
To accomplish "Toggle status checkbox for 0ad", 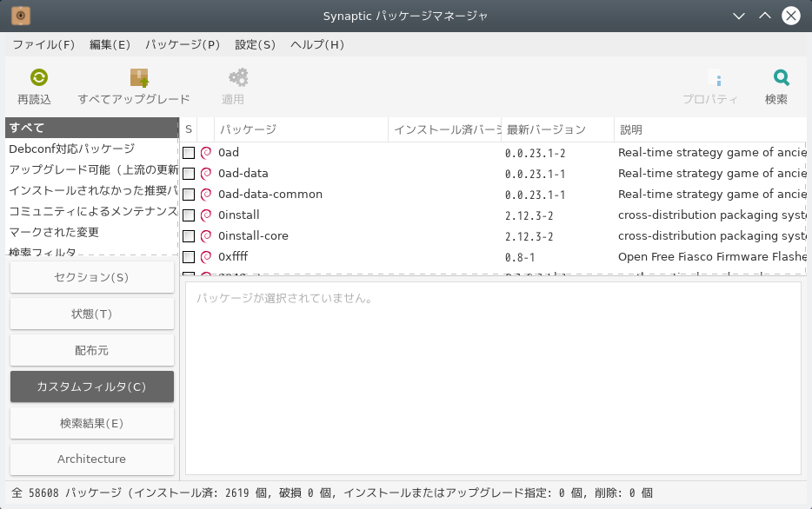I will point(189,153).
